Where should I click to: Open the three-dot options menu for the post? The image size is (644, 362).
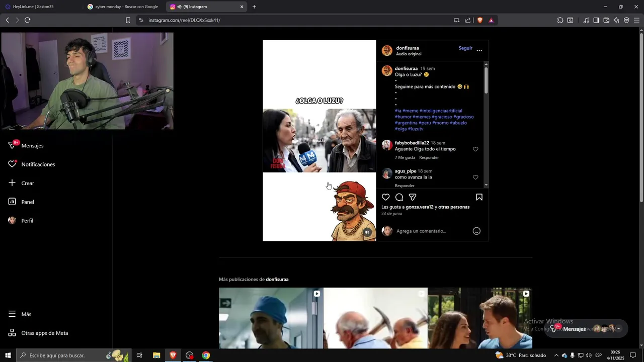[479, 51]
